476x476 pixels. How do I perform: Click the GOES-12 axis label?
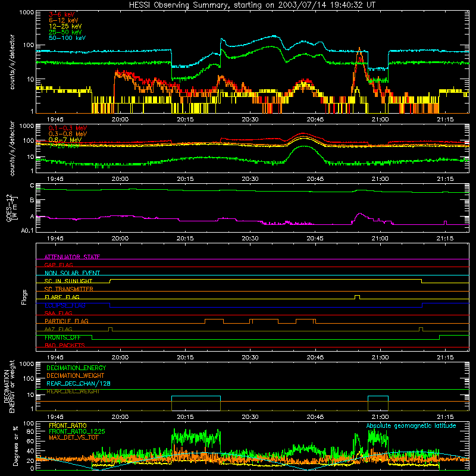[x=11, y=208]
